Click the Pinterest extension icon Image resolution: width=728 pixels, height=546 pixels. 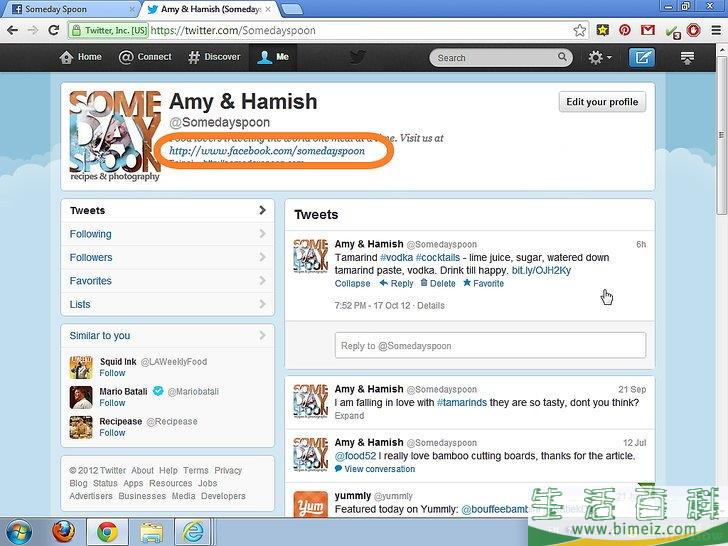coord(625,30)
